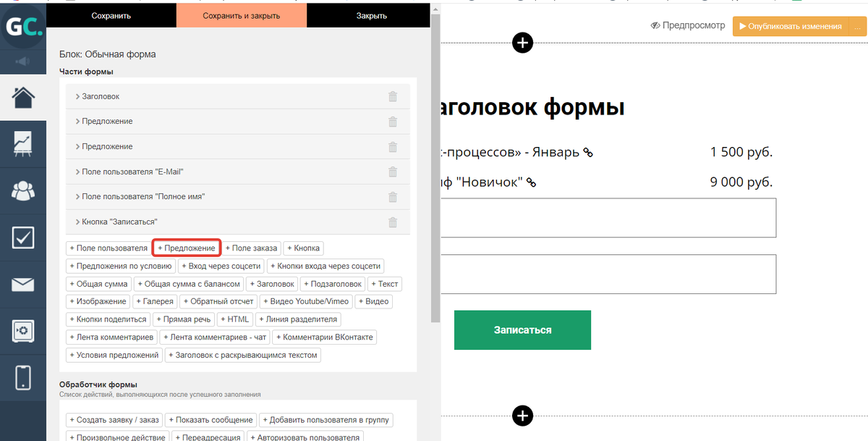This screenshot has height=441, width=868.
Task: Add handler "+ Добавить пользователя в группу"
Action: click(x=326, y=420)
